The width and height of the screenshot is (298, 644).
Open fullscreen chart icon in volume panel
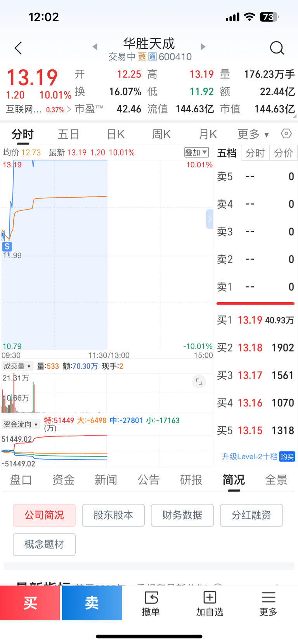pos(199,382)
